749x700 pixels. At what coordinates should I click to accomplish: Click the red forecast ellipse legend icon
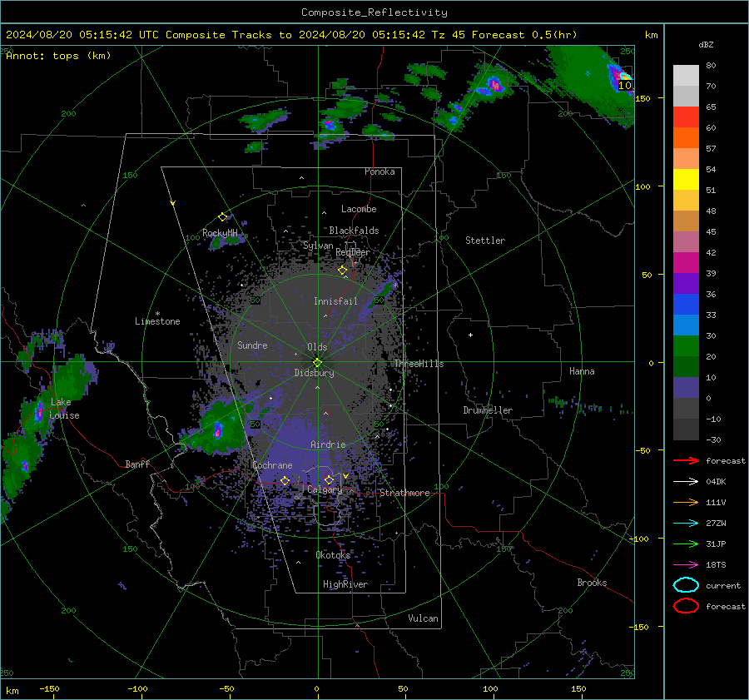pos(686,606)
